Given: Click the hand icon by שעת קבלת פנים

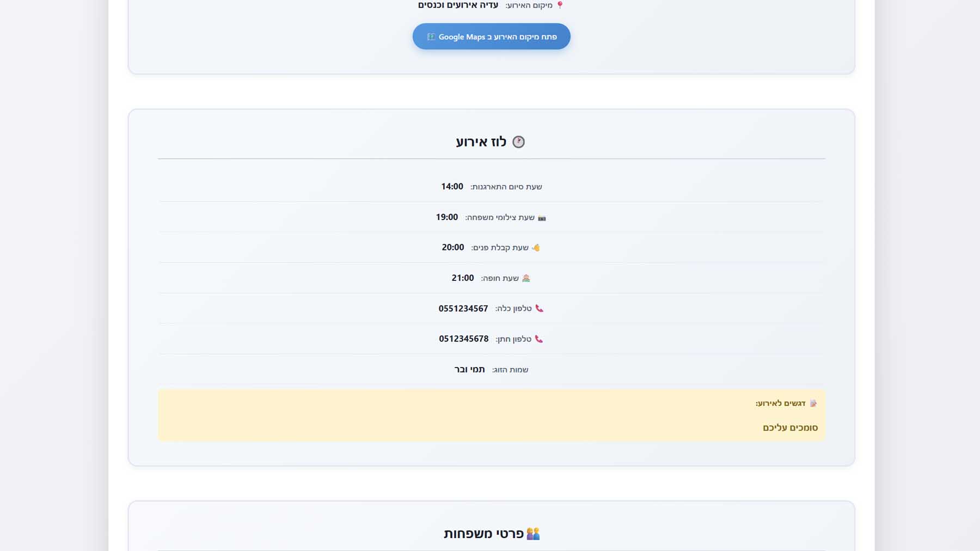Looking at the screenshot, I should pyautogui.click(x=536, y=248).
